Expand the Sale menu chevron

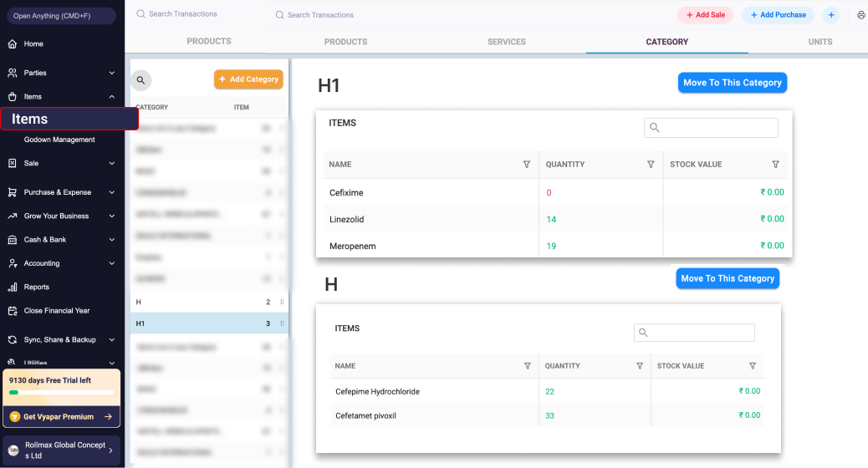(x=112, y=163)
